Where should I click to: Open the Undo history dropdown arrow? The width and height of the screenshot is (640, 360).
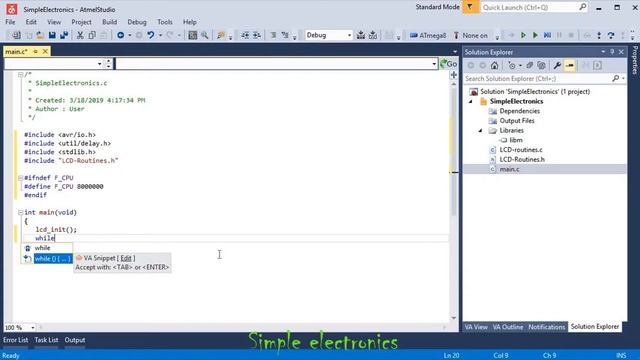[160, 36]
